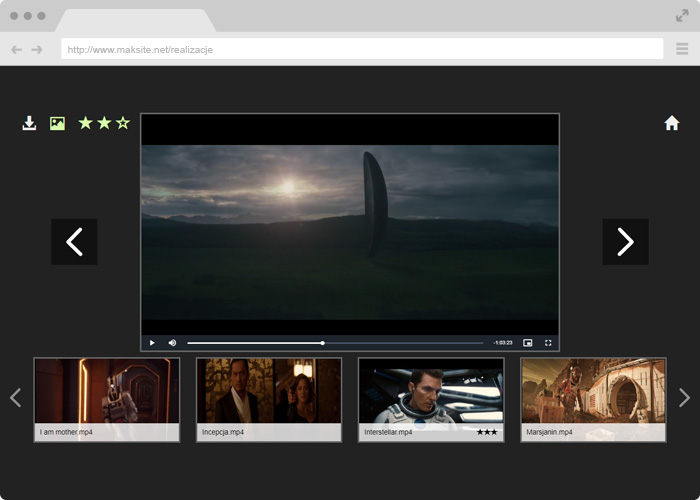Focus the browser address bar

click(x=362, y=49)
